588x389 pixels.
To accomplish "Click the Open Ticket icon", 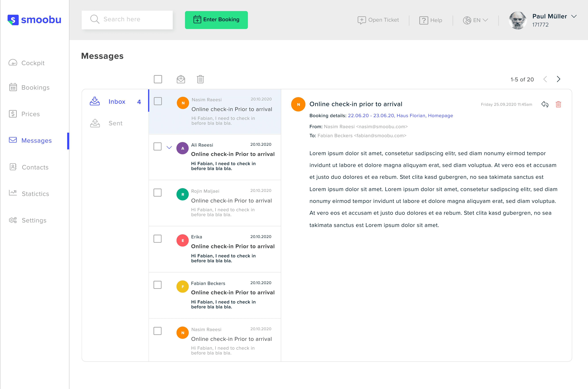I will [362, 20].
